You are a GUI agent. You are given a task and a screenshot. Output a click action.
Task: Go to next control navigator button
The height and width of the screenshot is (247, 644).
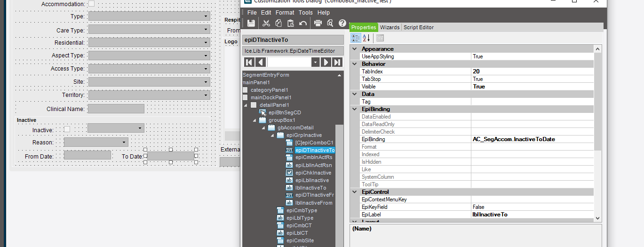(326, 62)
